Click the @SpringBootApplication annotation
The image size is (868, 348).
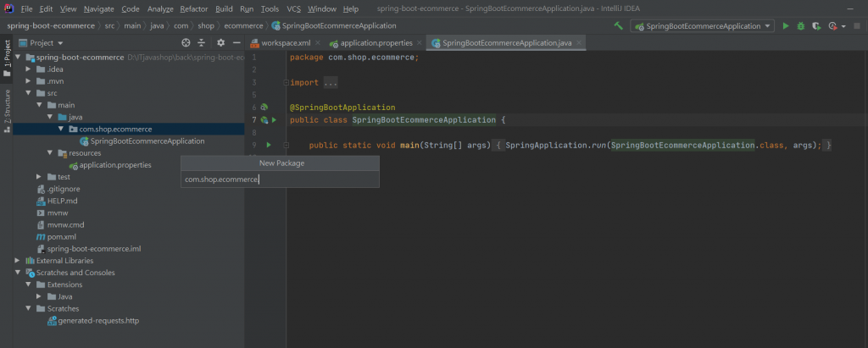(x=342, y=108)
